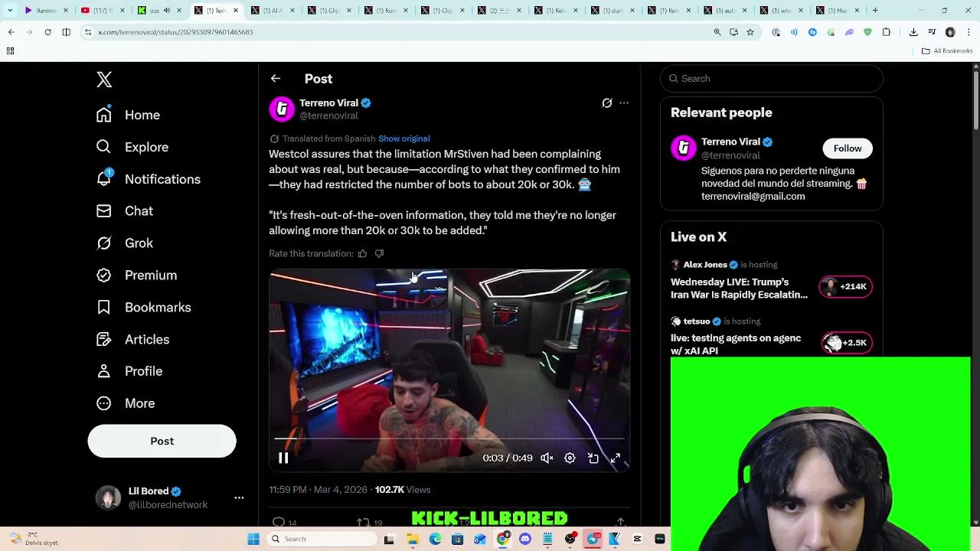Viewport: 980px width, 551px height.
Task: Unmute the video sound
Action: 547,458
